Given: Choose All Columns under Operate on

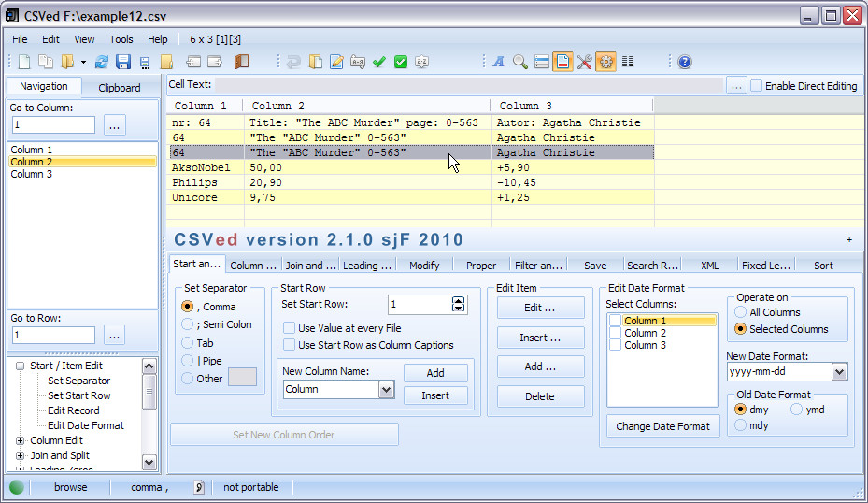Looking at the screenshot, I should pos(740,312).
